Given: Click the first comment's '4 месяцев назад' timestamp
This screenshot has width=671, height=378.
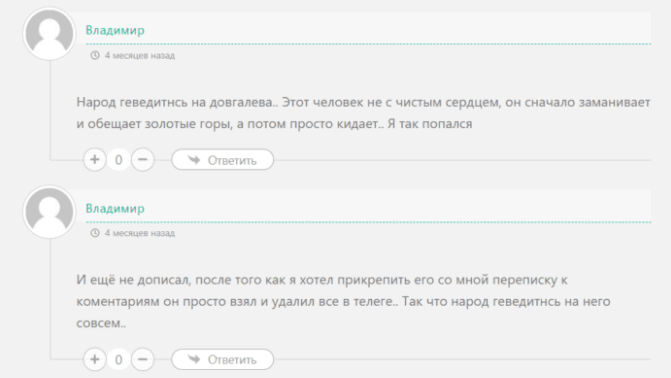Looking at the screenshot, I should tap(140, 56).
